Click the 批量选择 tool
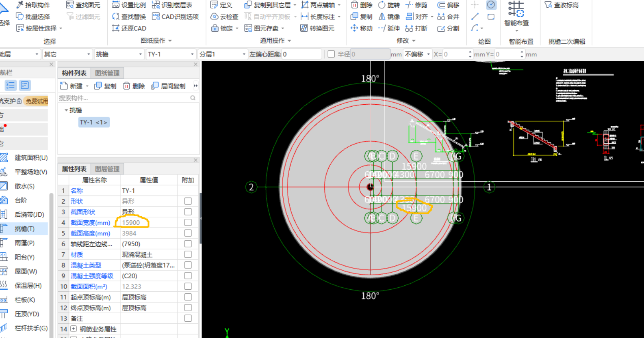The image size is (644, 338). pyautogui.click(x=33, y=17)
